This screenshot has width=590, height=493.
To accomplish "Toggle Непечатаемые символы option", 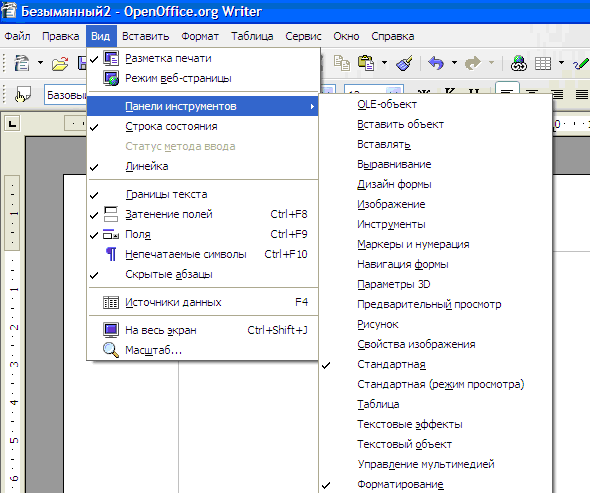I will [x=203, y=254].
